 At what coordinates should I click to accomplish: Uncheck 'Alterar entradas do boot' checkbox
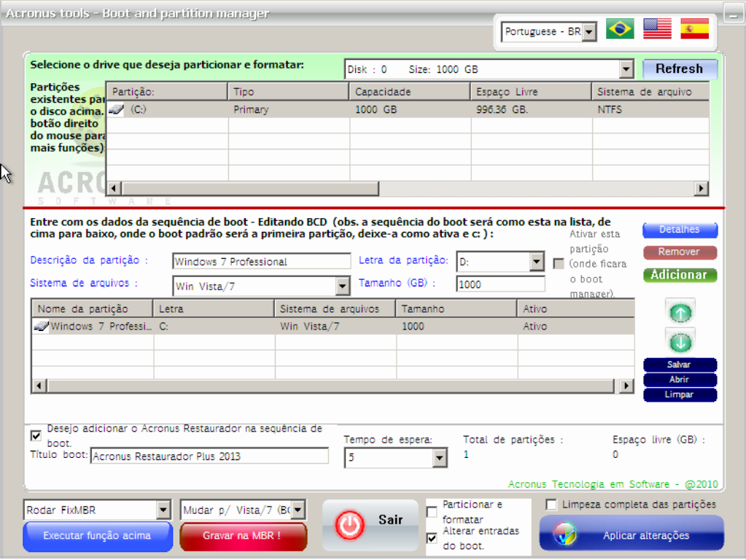point(432,538)
